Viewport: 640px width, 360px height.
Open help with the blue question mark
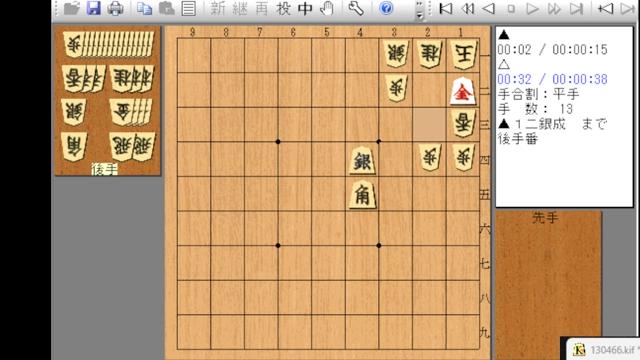point(386,8)
